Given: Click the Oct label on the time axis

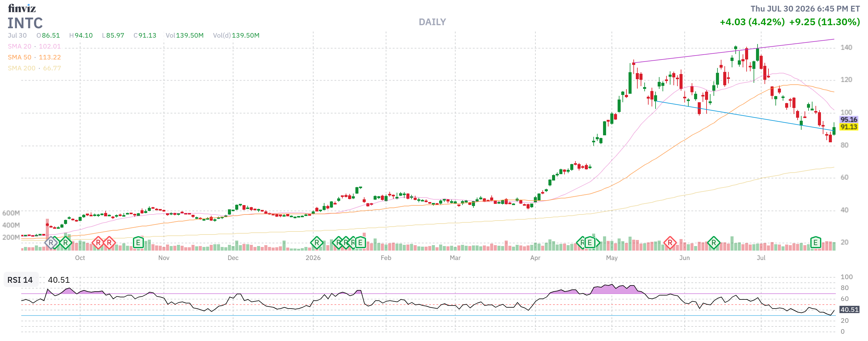Looking at the screenshot, I should 80,258.
